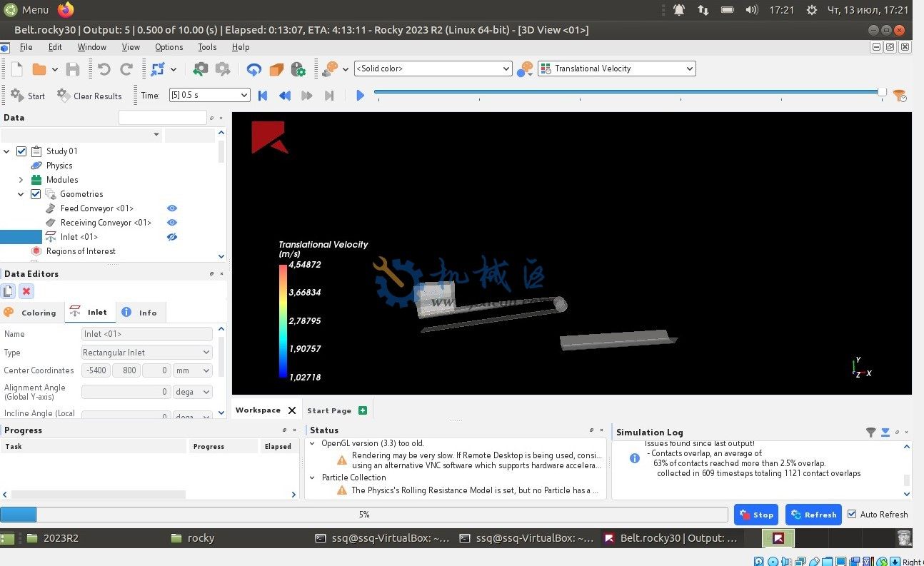This screenshot has width=924, height=566.
Task: Uncheck the Study 01 checkbox
Action: [21, 151]
